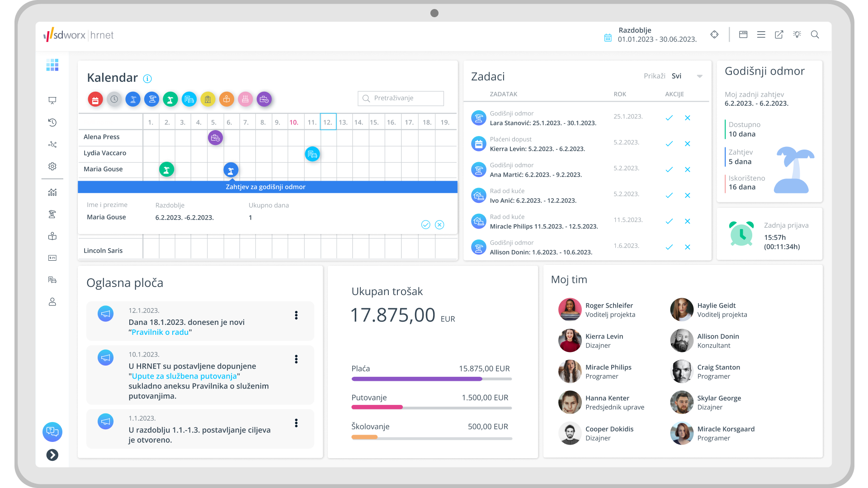868x488 pixels.
Task: Click Školovanje expense progress bar
Action: tap(432, 437)
